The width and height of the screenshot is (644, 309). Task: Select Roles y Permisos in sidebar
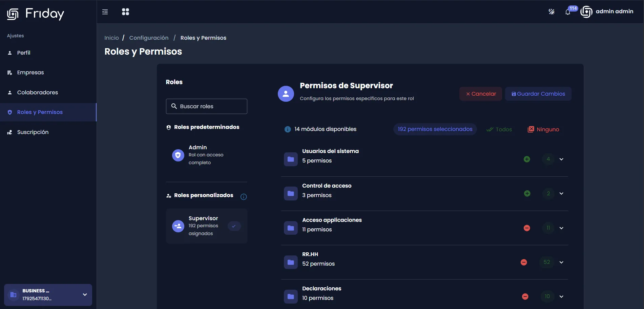pyautogui.click(x=48, y=112)
